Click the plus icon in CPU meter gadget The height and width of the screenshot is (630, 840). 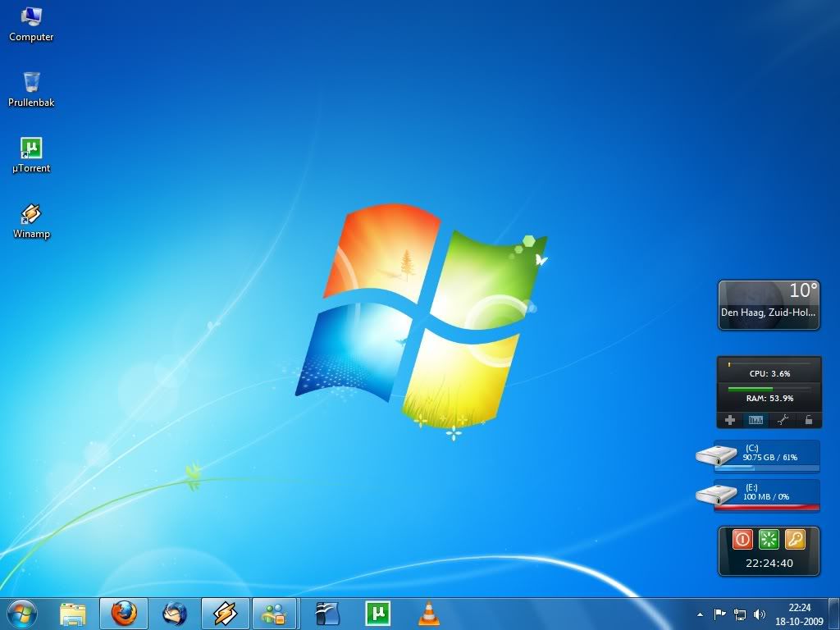click(729, 421)
